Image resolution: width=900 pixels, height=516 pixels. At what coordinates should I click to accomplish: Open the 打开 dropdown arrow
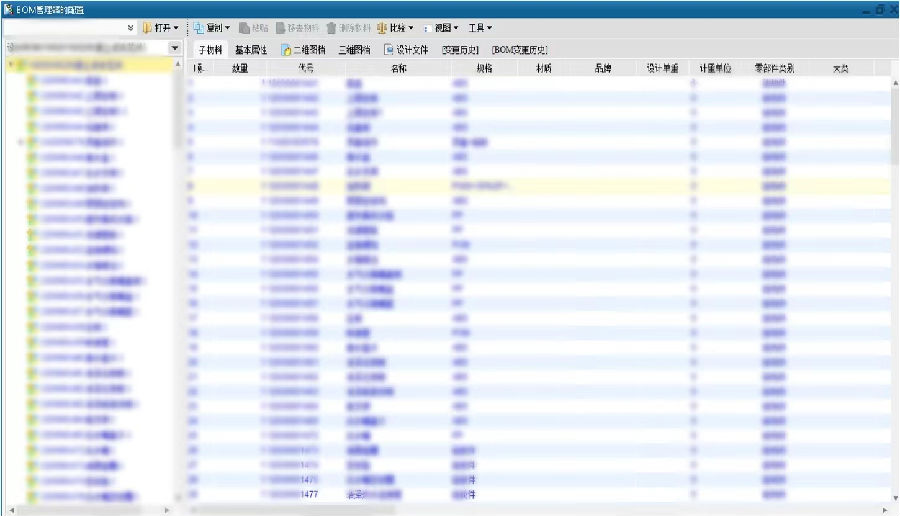[176, 28]
